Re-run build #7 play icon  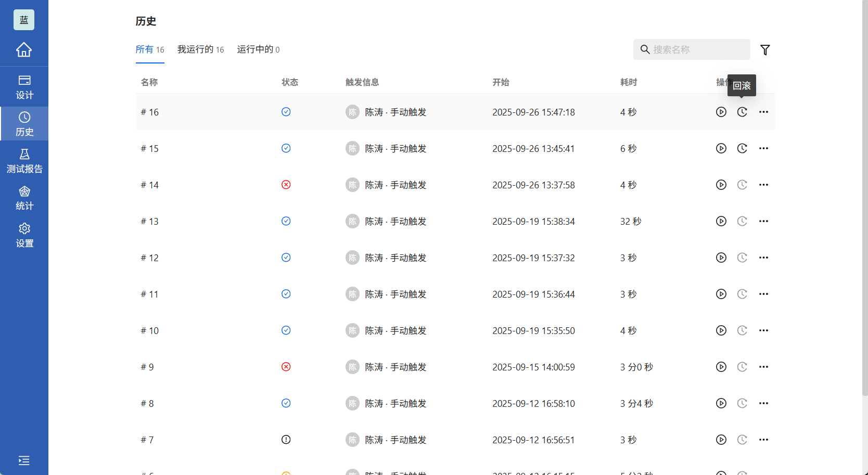tap(721, 440)
